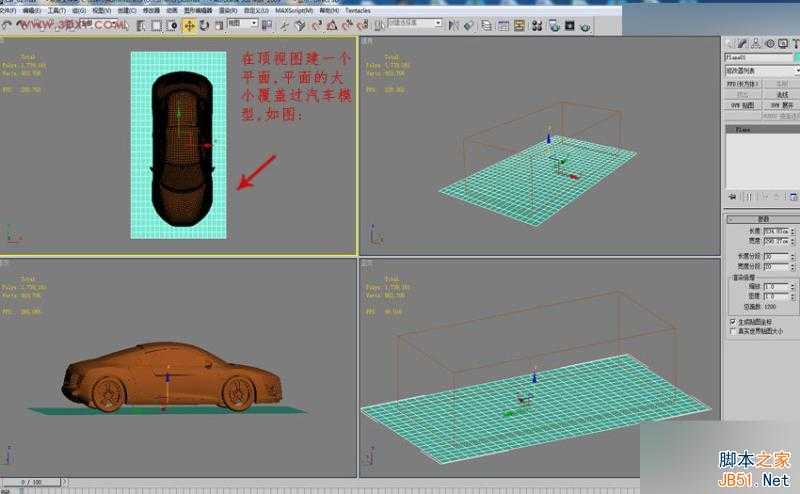Open the MAXScript menu
800x494 pixels.
tap(294, 11)
